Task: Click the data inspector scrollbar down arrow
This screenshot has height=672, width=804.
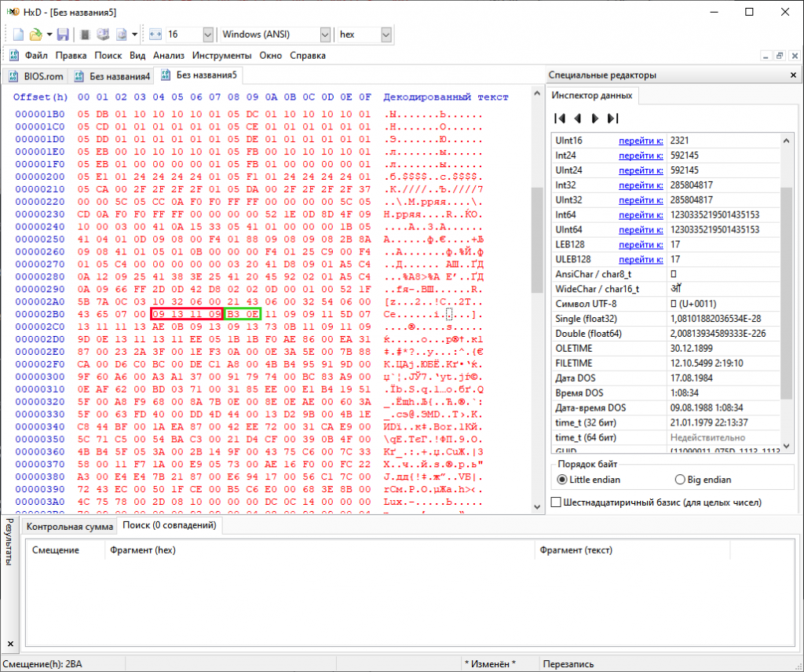Action: (x=787, y=446)
